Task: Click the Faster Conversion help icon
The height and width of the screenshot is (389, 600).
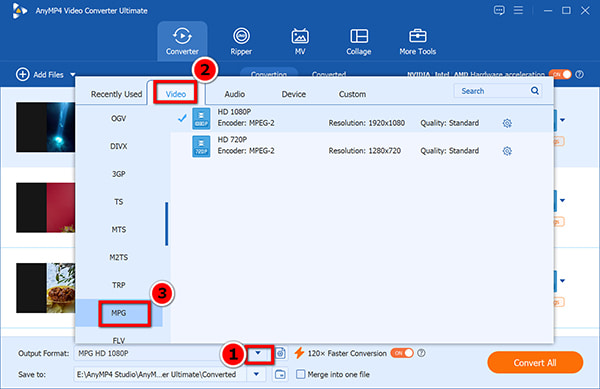Action: point(421,353)
